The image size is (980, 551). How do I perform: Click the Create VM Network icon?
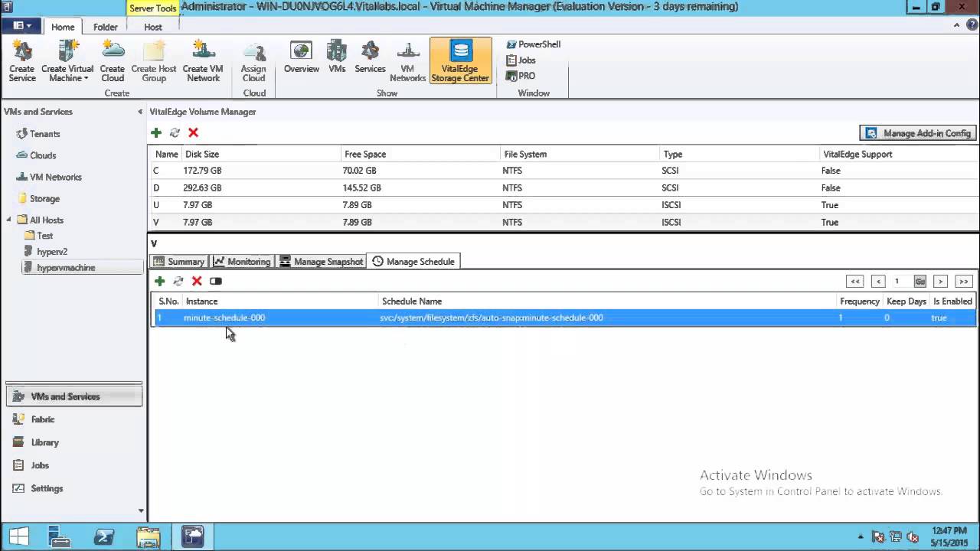pyautogui.click(x=204, y=62)
